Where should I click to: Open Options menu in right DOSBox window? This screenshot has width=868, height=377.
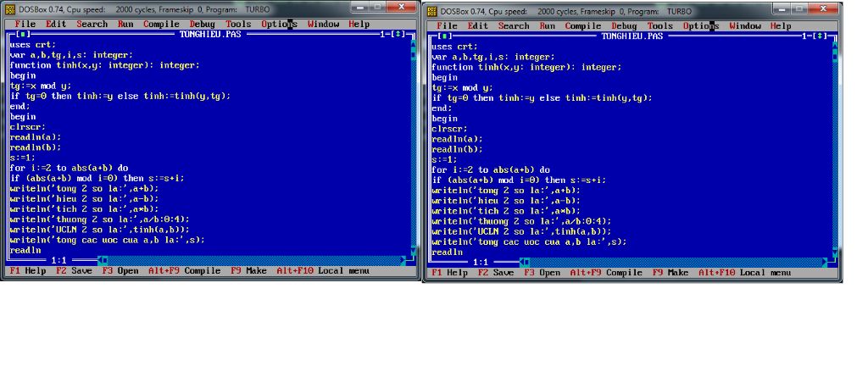(701, 26)
